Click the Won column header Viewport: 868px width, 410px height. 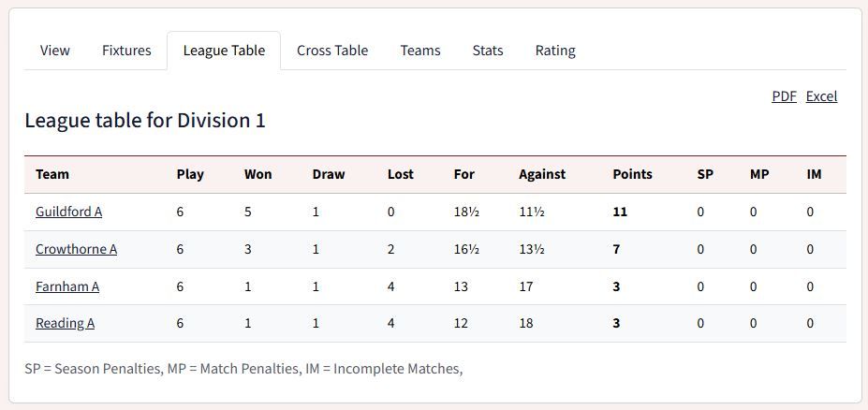click(x=257, y=174)
